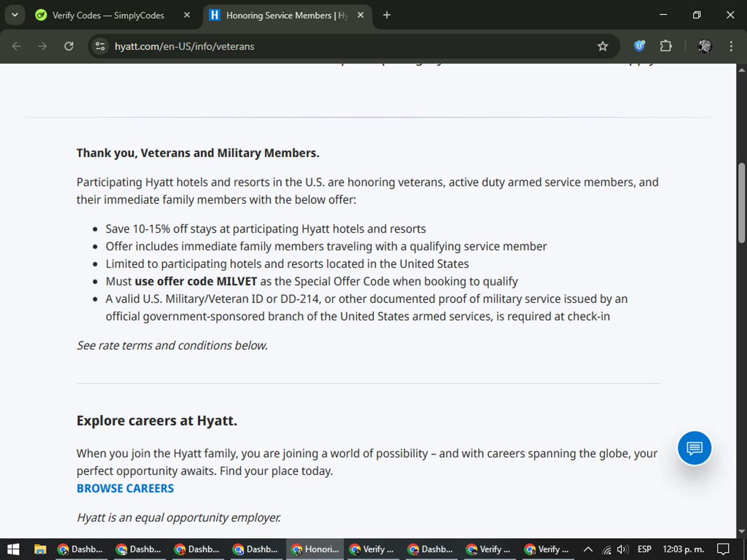Click 'Save 10-15% off stays' bullet text
Viewport: 747px width, 560px height.
(265, 229)
